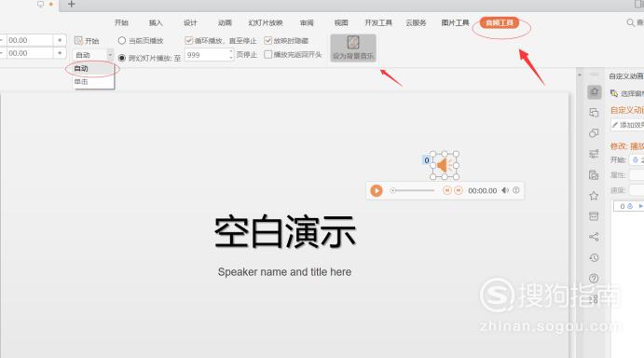Increase the 999 page count with stepper arrow

click(231, 51)
